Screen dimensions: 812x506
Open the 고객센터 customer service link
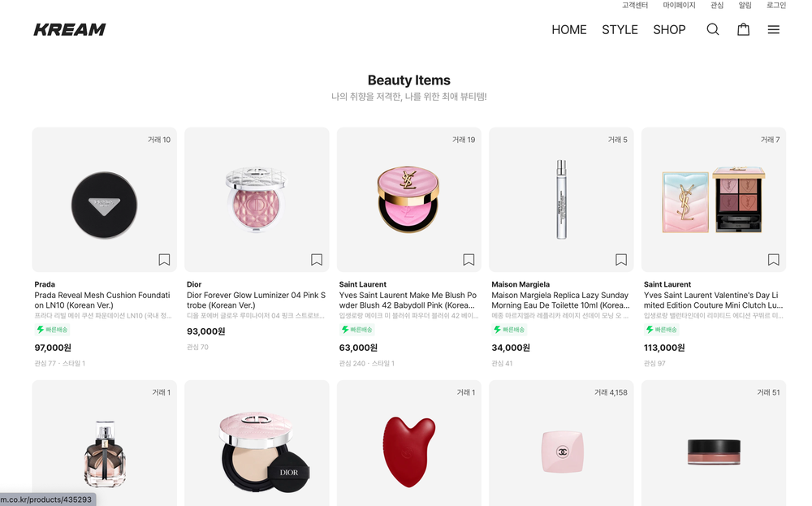click(634, 5)
